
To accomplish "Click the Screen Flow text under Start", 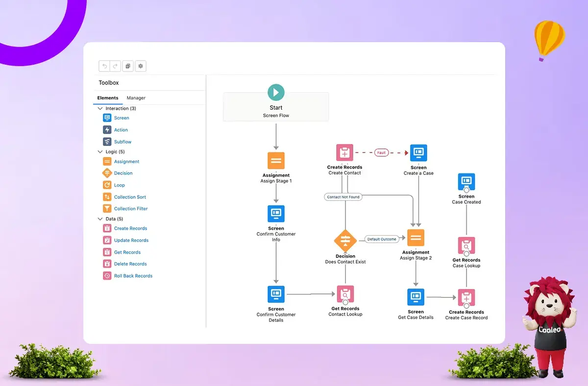I will pos(276,116).
